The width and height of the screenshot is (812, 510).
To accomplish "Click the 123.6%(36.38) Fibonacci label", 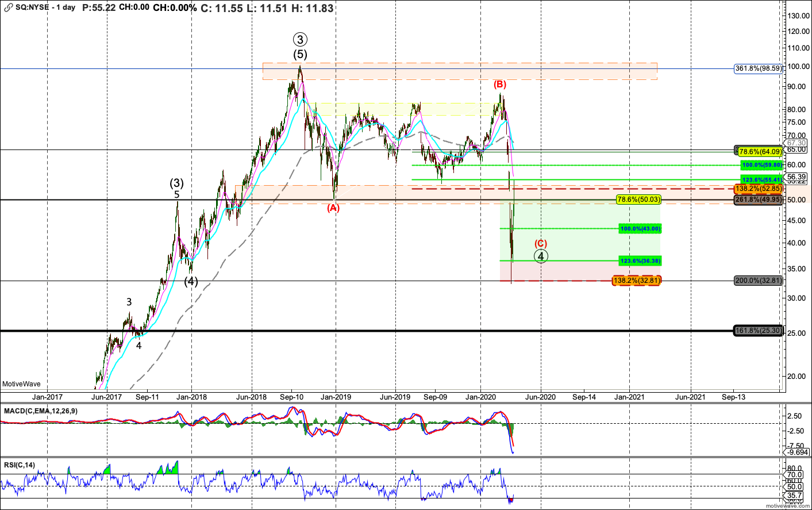I will pos(640,261).
